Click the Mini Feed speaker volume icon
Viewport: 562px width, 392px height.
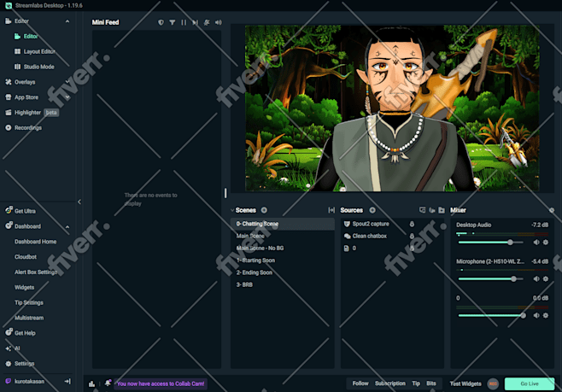tap(219, 22)
